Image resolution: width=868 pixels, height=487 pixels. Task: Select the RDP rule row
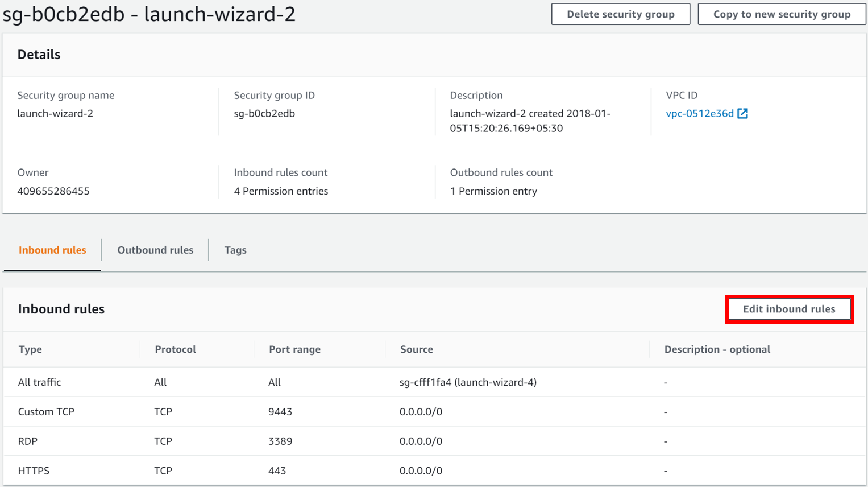(x=26, y=441)
